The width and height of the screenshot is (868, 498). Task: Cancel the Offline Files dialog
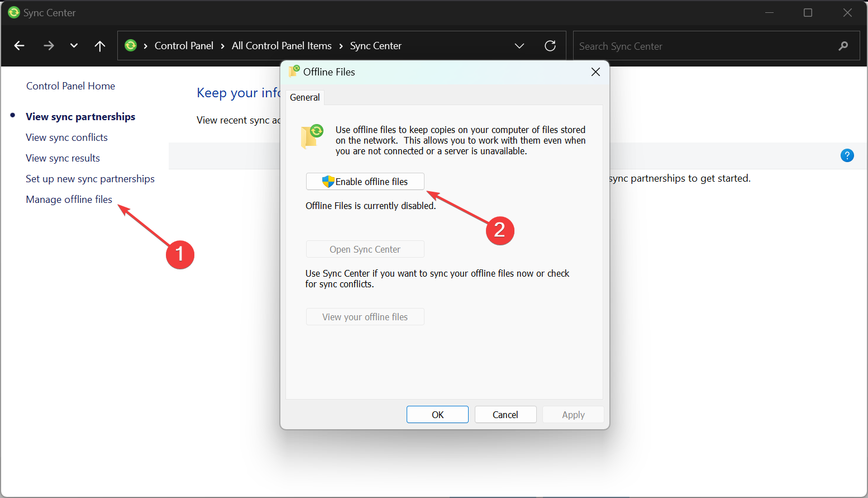[505, 415]
